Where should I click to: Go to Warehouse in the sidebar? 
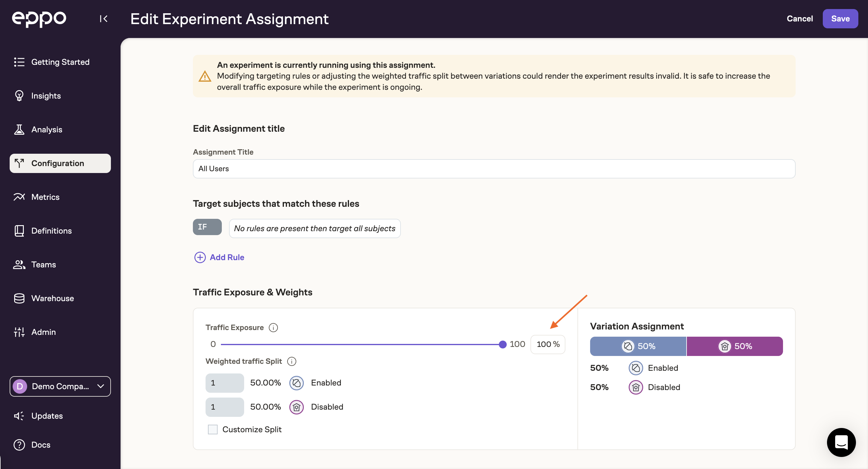click(x=52, y=298)
